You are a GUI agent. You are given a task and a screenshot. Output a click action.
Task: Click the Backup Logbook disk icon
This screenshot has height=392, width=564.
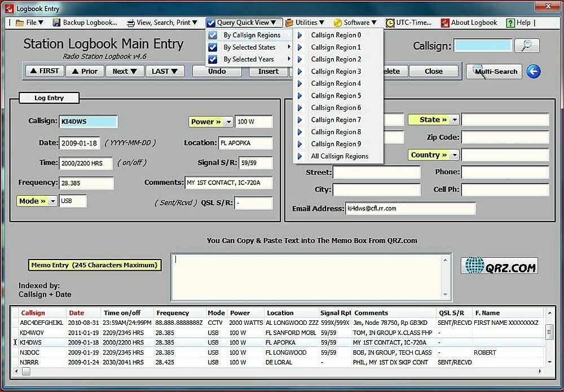pyautogui.click(x=58, y=23)
